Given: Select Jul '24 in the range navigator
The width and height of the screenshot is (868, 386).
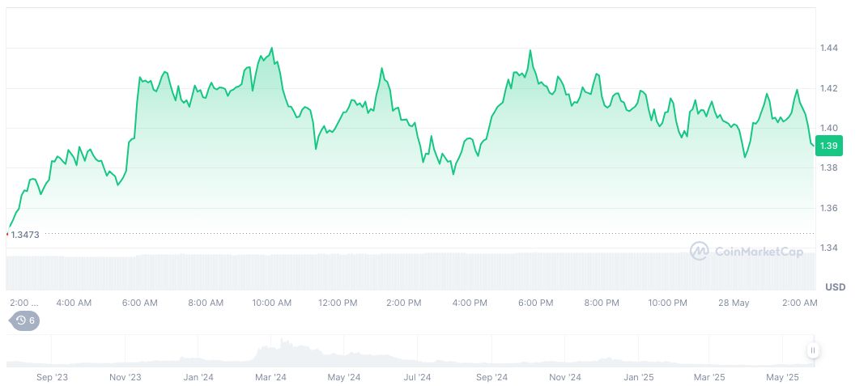Looking at the screenshot, I should pyautogui.click(x=416, y=377).
